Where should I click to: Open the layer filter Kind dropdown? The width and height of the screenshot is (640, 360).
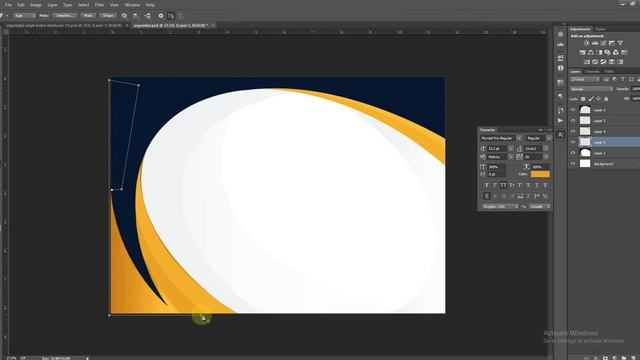[585, 79]
